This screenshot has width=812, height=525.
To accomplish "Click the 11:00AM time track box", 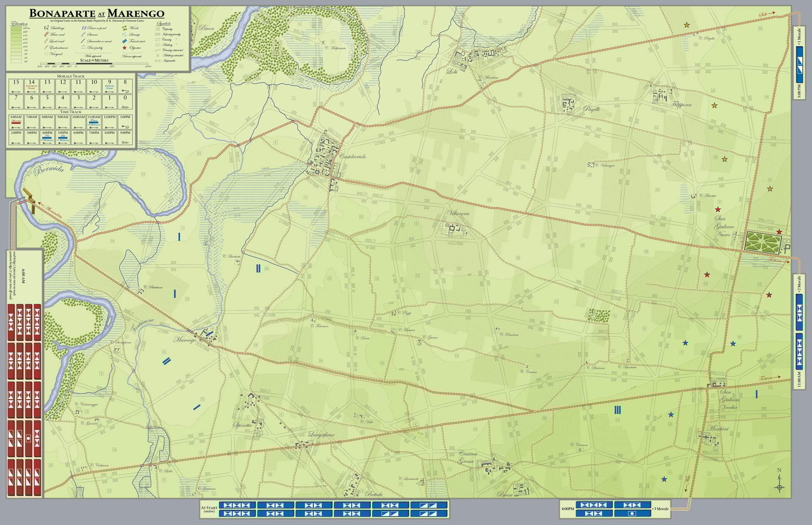I will 94,122.
